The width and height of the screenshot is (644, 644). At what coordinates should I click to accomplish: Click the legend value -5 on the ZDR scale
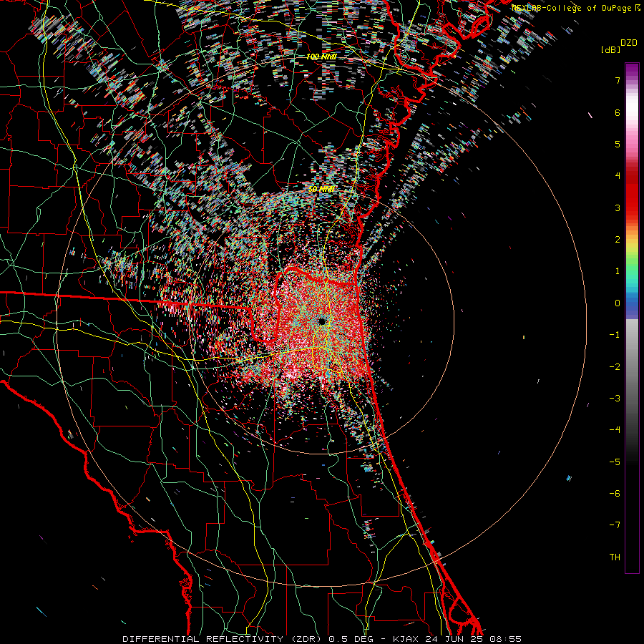615,462
